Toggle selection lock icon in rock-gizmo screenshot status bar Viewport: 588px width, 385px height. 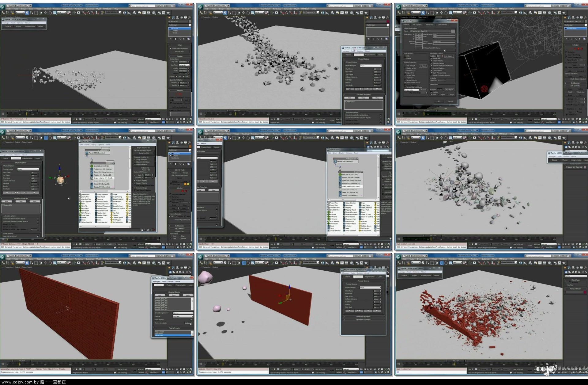tap(77, 244)
